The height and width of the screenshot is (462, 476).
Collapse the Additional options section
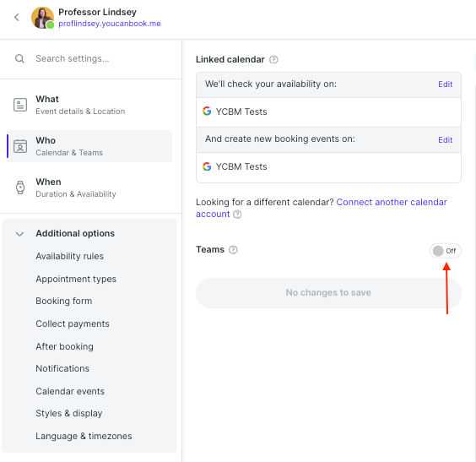tap(19, 234)
